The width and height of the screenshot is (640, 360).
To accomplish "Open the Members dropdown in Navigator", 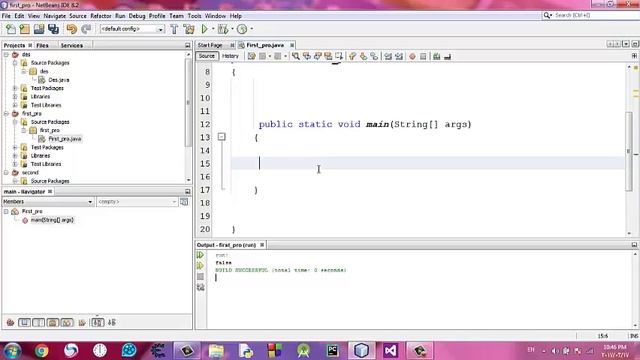I will point(90,202).
